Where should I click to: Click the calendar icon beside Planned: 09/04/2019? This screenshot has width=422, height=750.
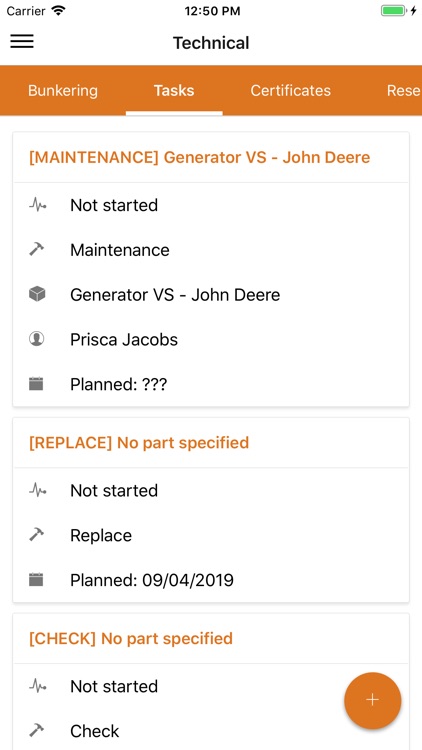[x=36, y=580]
